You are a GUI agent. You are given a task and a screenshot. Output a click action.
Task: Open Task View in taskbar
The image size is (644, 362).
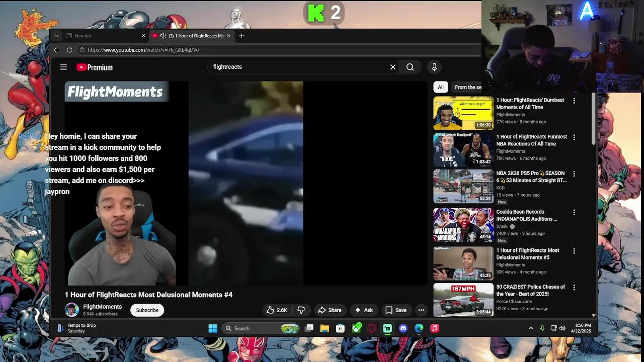point(309,328)
